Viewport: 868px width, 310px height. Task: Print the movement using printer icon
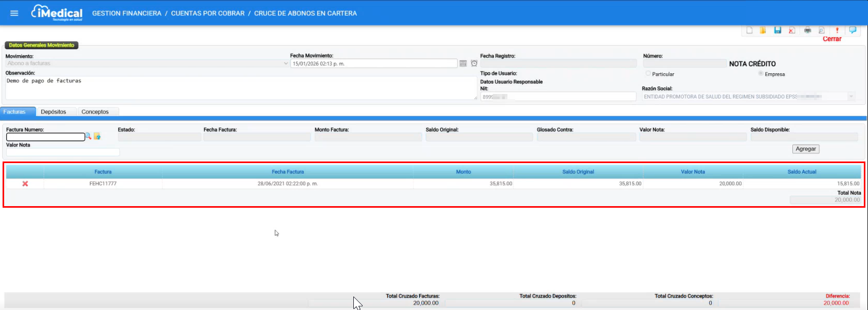(807, 31)
